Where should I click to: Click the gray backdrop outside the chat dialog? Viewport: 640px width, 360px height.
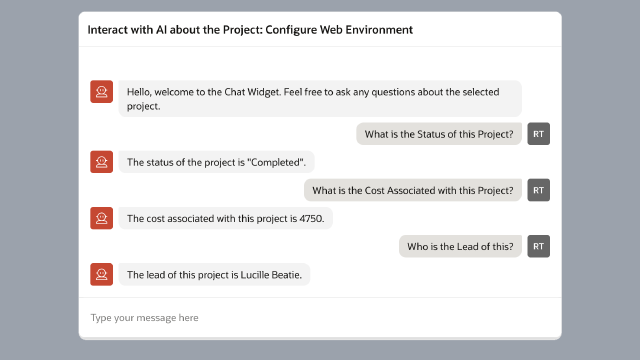[x=39, y=180]
